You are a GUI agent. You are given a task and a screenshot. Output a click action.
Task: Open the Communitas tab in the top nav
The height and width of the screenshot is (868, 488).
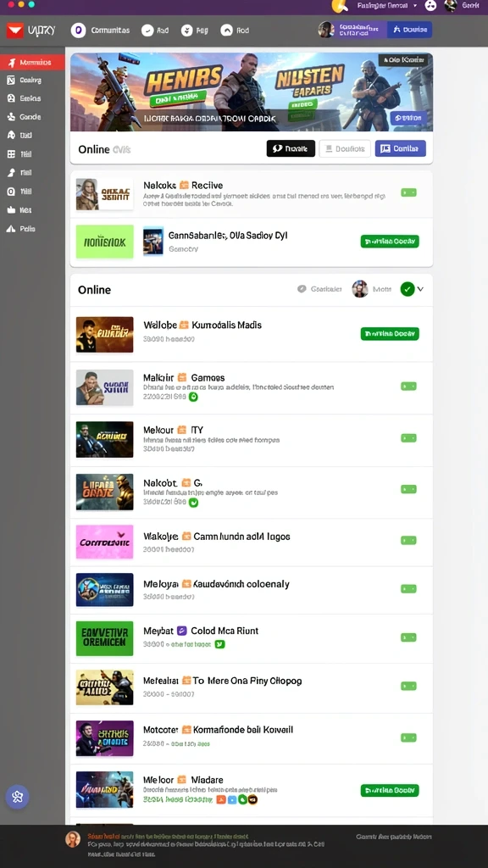click(101, 31)
